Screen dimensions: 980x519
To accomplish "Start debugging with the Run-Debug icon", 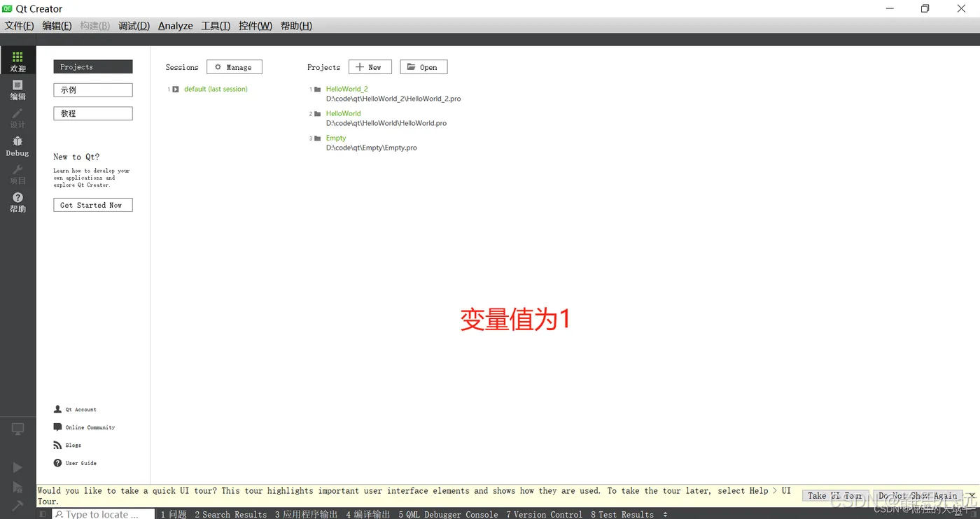I will click(17, 487).
